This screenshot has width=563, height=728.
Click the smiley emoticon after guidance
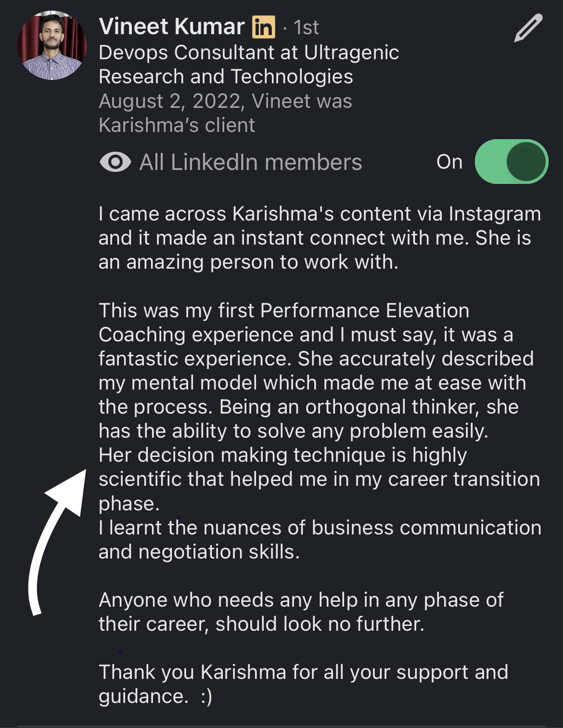pos(206,697)
